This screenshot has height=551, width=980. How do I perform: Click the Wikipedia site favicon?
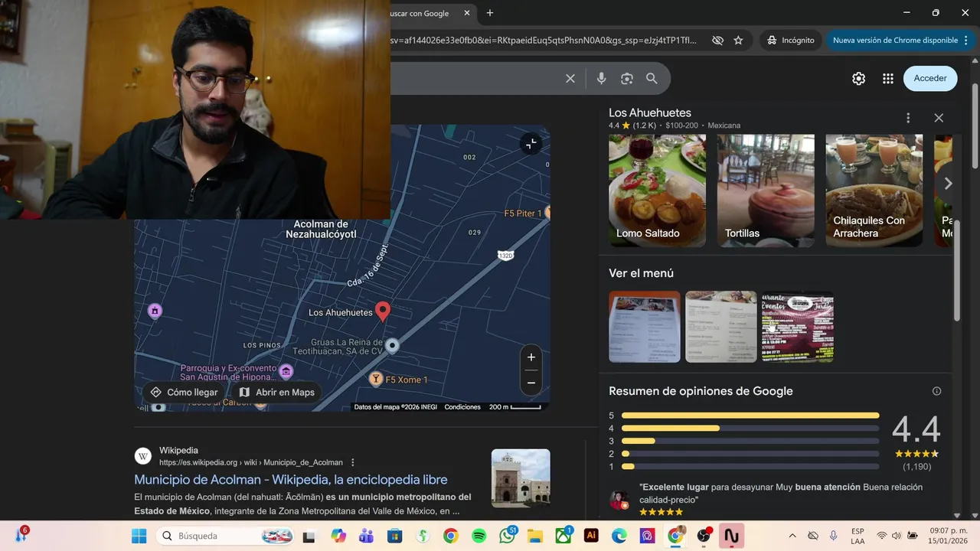(x=143, y=456)
